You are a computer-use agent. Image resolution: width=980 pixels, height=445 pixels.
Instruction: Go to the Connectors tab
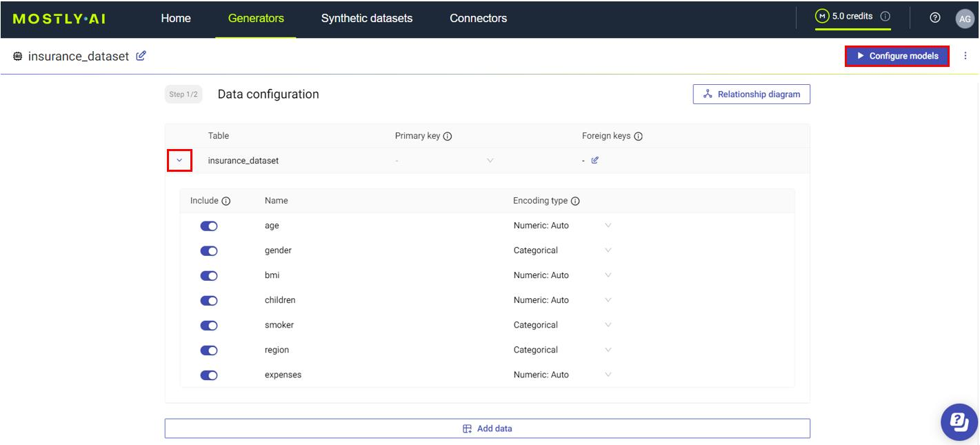[478, 19]
